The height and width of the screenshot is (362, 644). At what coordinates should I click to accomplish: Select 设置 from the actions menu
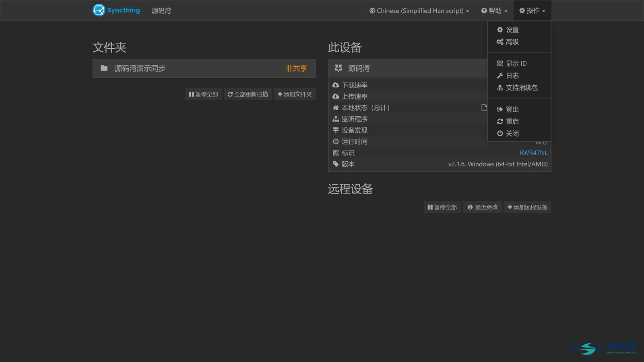[519, 30]
